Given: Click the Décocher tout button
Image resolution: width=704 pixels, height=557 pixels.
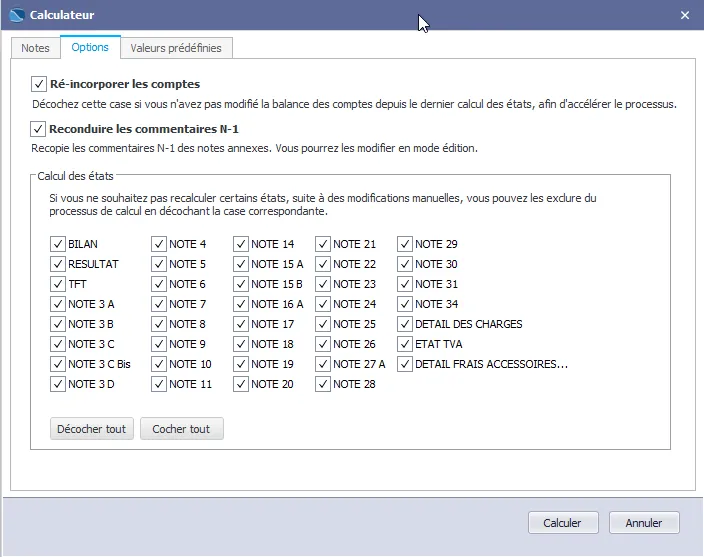Looking at the screenshot, I should pos(92,429).
